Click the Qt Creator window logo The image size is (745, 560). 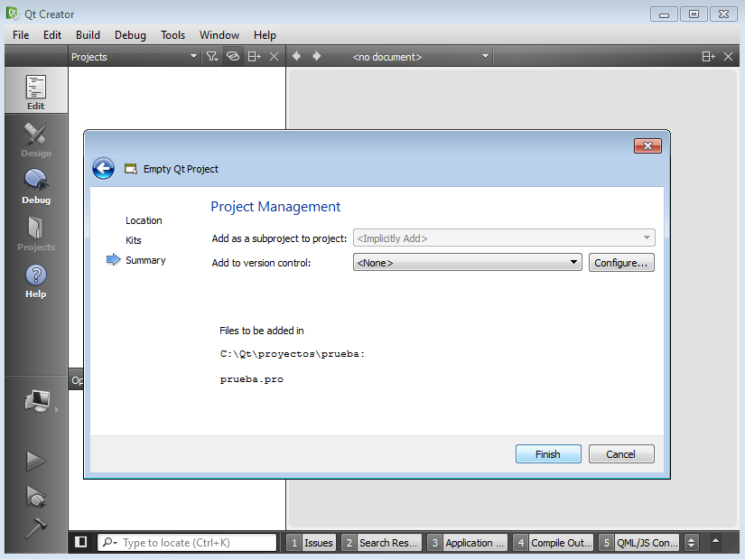click(x=13, y=14)
